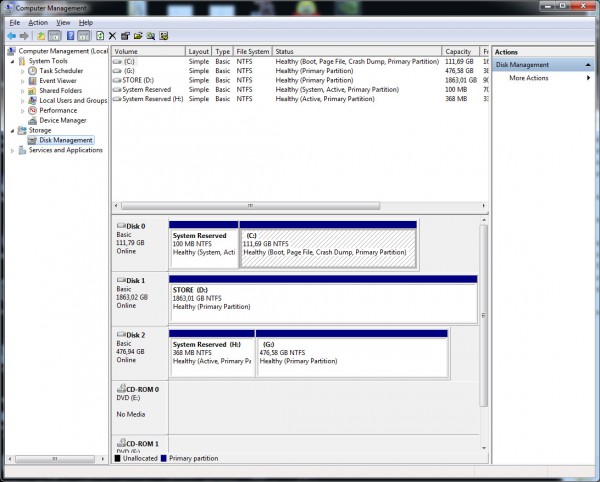Sort by the Capacity column header

[460, 51]
